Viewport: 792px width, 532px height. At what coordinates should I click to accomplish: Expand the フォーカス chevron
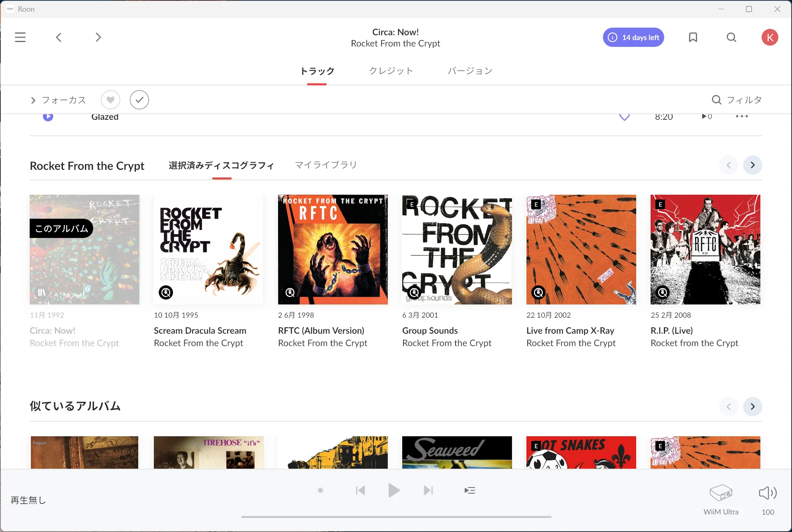[x=33, y=100]
